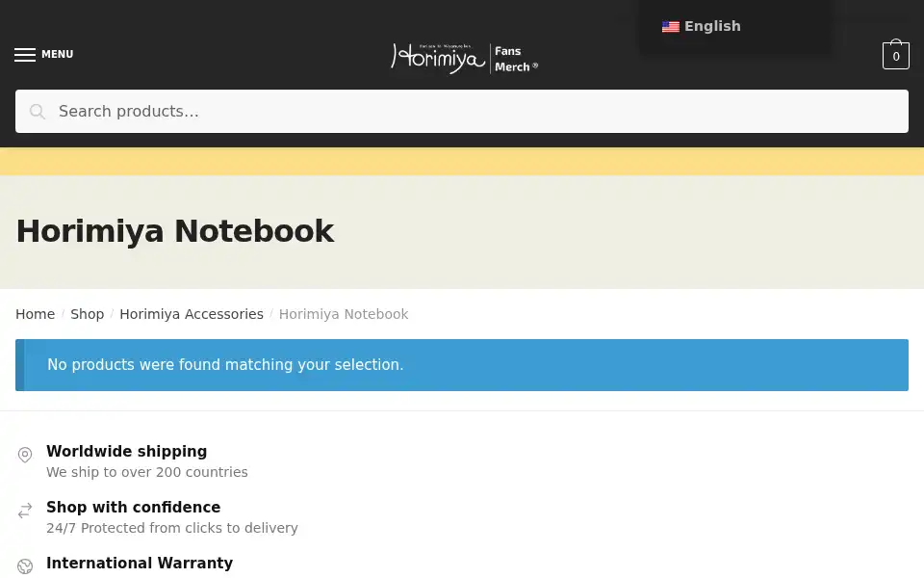Click the International Warranty heading

(140, 564)
